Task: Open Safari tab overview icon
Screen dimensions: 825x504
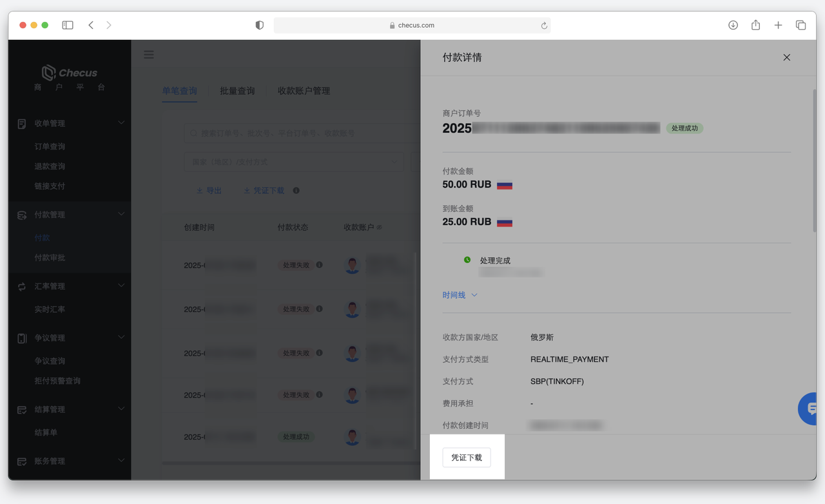Action: 801,25
